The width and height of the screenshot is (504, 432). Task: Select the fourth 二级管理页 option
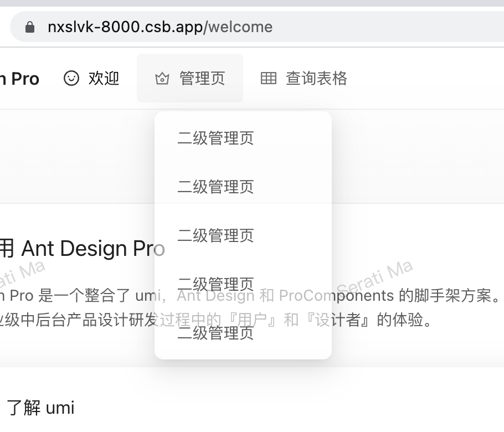[215, 284]
